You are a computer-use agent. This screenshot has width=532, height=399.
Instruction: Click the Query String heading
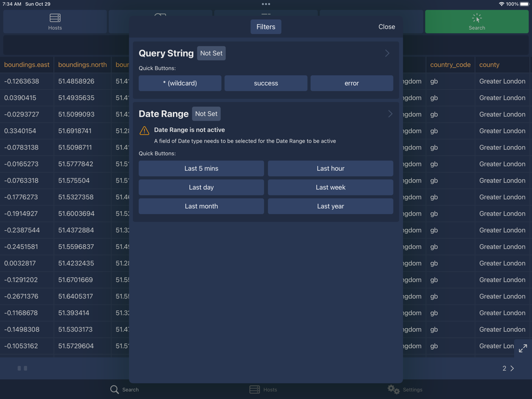point(166,53)
